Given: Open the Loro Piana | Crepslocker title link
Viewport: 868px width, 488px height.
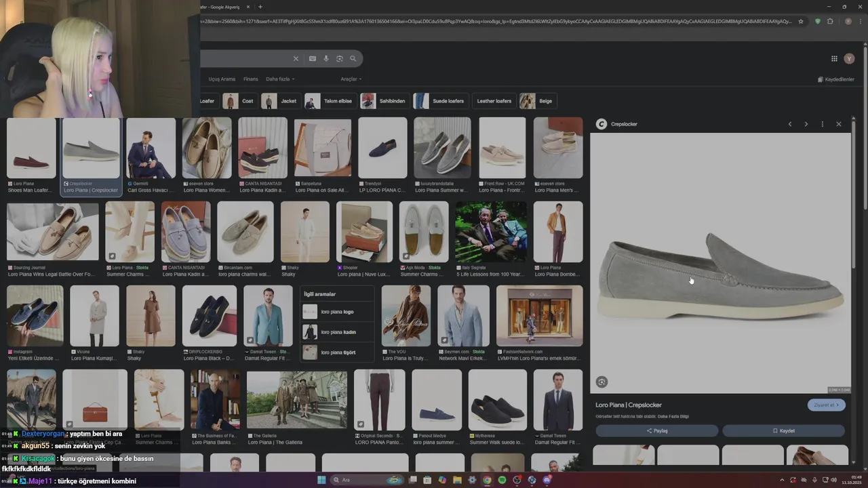Looking at the screenshot, I should (x=629, y=405).
